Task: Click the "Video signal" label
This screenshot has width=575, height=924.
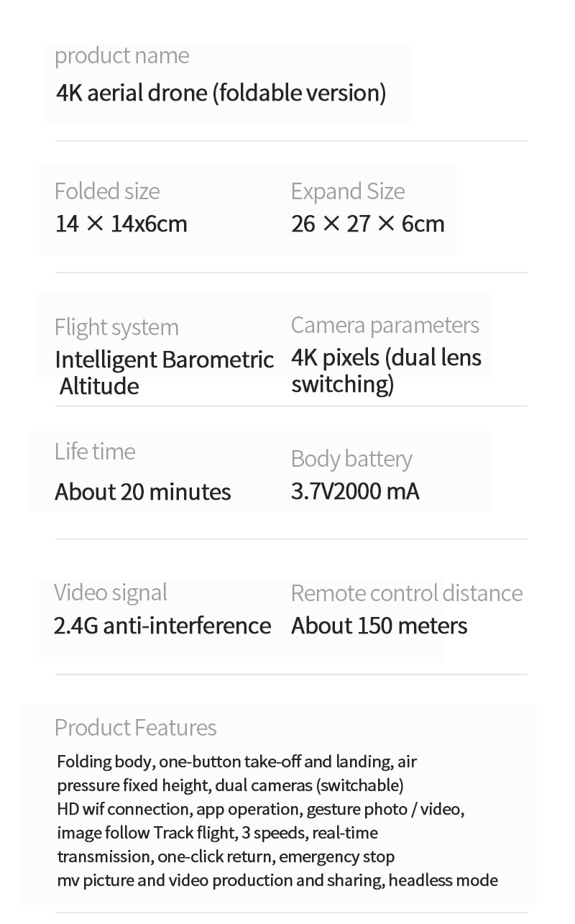Action: [x=111, y=593]
